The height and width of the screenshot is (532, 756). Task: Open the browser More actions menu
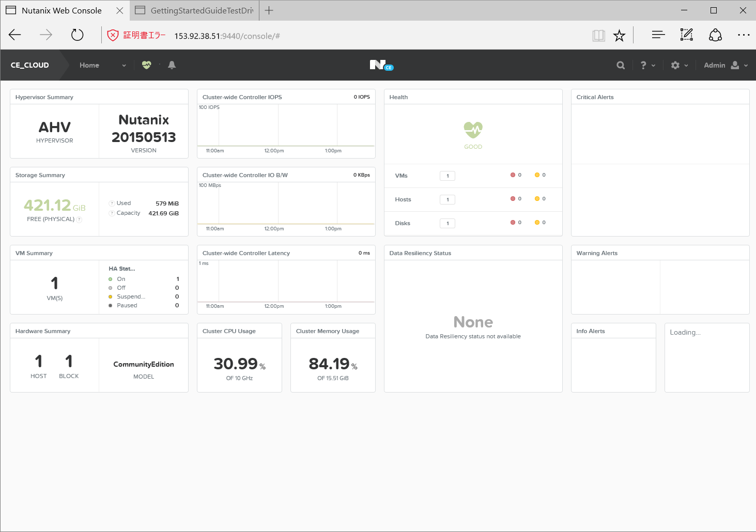tap(744, 35)
